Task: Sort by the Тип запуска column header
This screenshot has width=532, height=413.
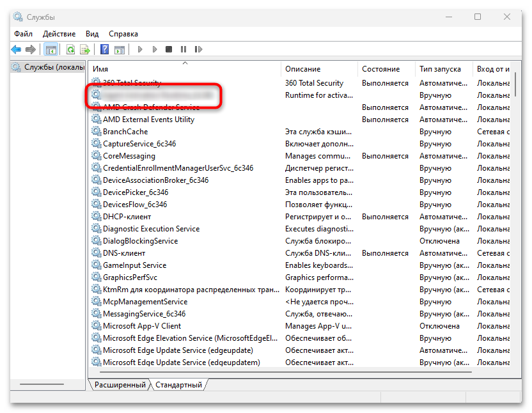Action: point(444,69)
